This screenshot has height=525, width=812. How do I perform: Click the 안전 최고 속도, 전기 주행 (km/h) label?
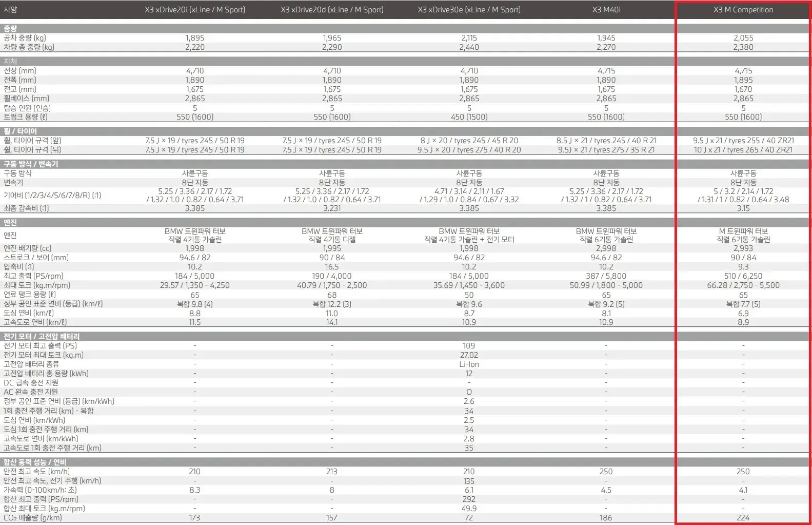click(52, 481)
